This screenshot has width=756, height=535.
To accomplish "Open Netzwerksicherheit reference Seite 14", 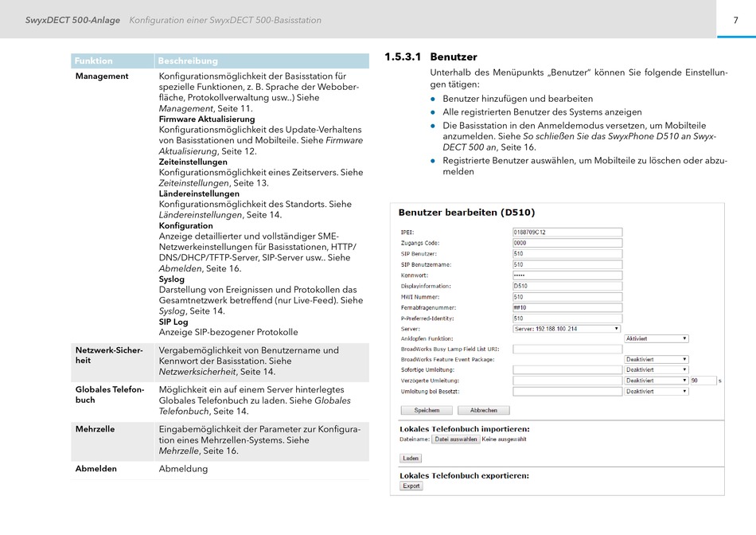I will tap(217, 372).
